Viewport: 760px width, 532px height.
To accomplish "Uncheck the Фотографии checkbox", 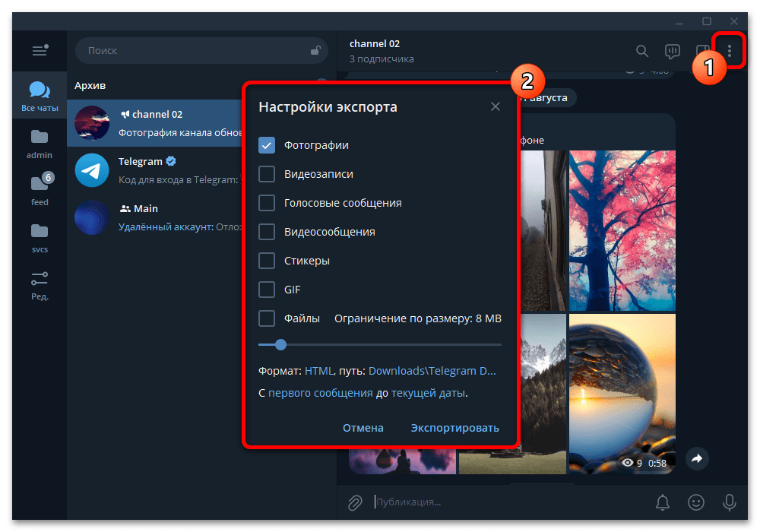I will point(266,144).
